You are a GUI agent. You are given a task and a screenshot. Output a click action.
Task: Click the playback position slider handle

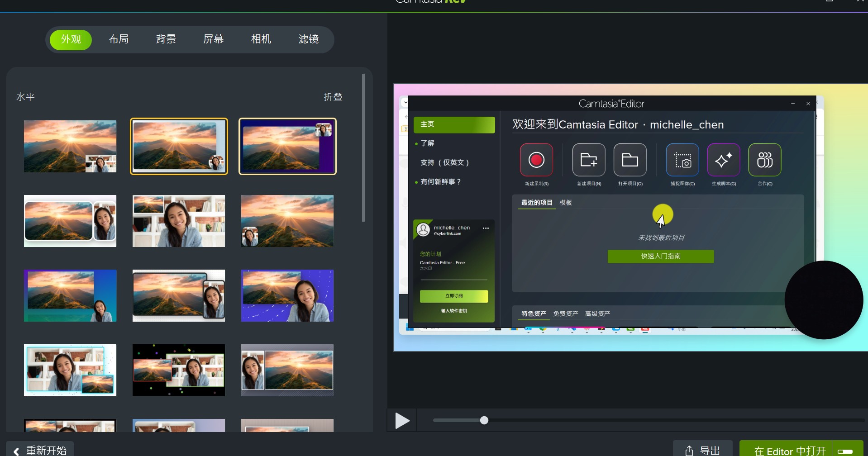(484, 420)
